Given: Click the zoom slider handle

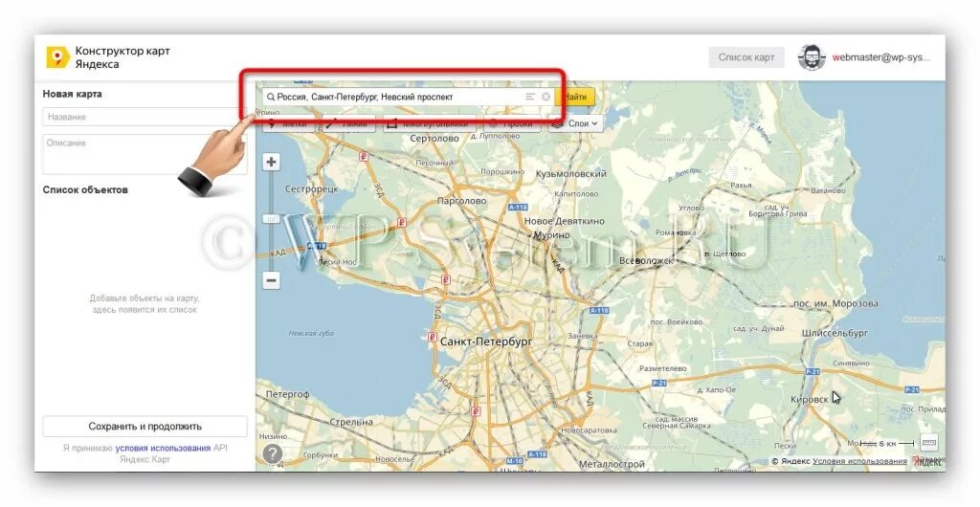Looking at the screenshot, I should pos(271,218).
